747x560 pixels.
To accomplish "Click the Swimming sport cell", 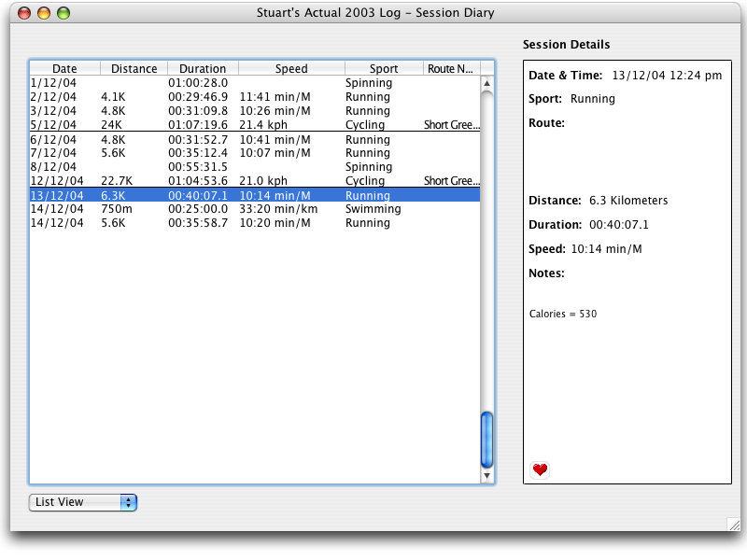I will 373,209.
